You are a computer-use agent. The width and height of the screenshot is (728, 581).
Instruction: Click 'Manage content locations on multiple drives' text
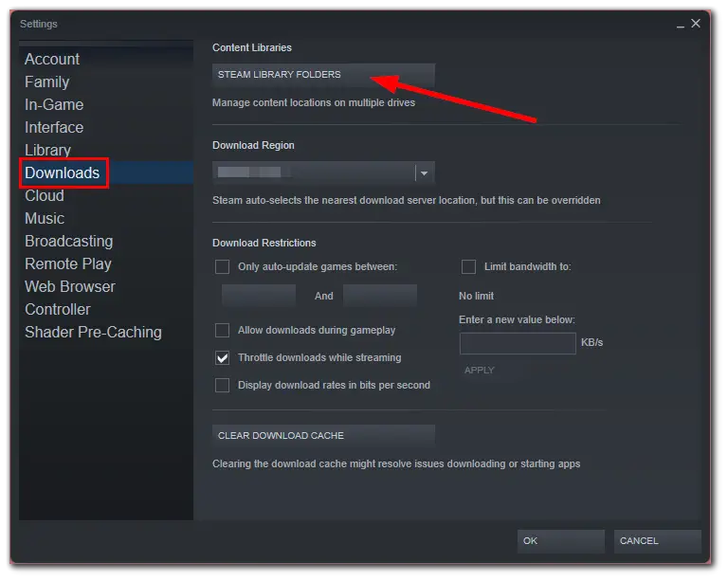click(314, 102)
